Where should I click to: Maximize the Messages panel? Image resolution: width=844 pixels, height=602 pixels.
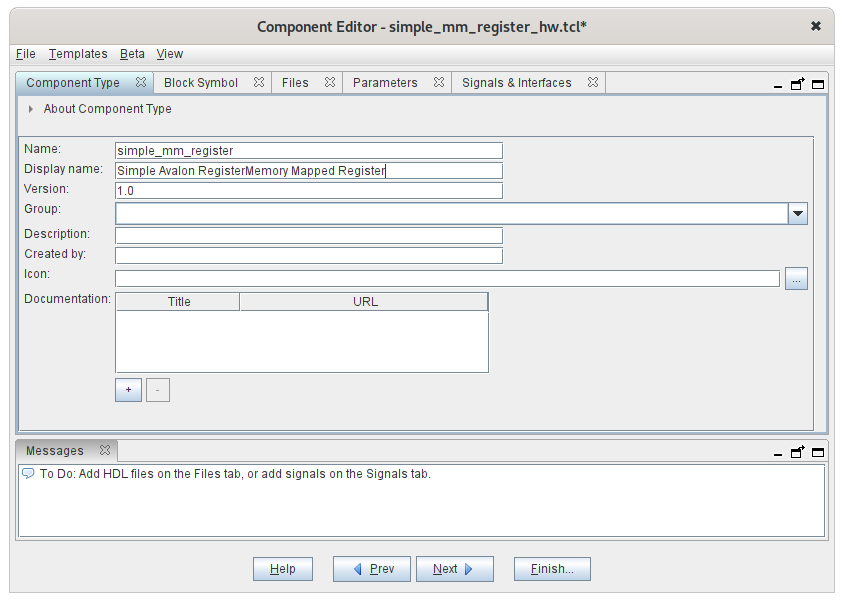pos(817,452)
